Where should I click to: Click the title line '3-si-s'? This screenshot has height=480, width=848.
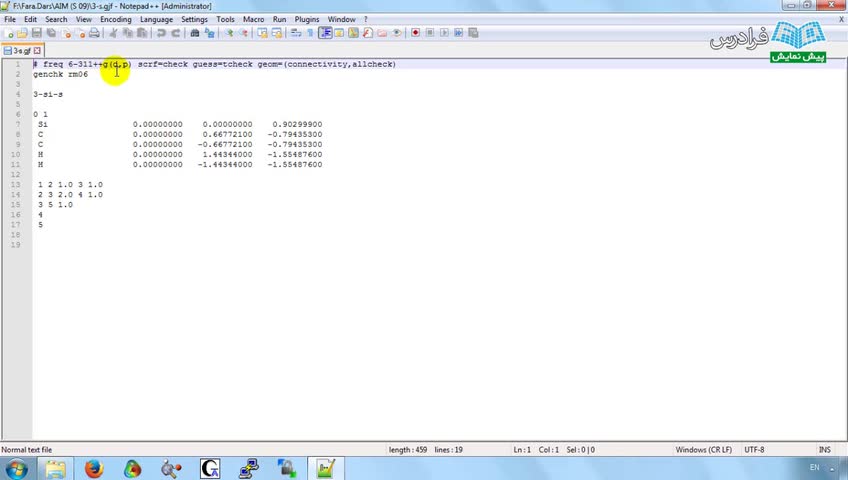coord(48,94)
